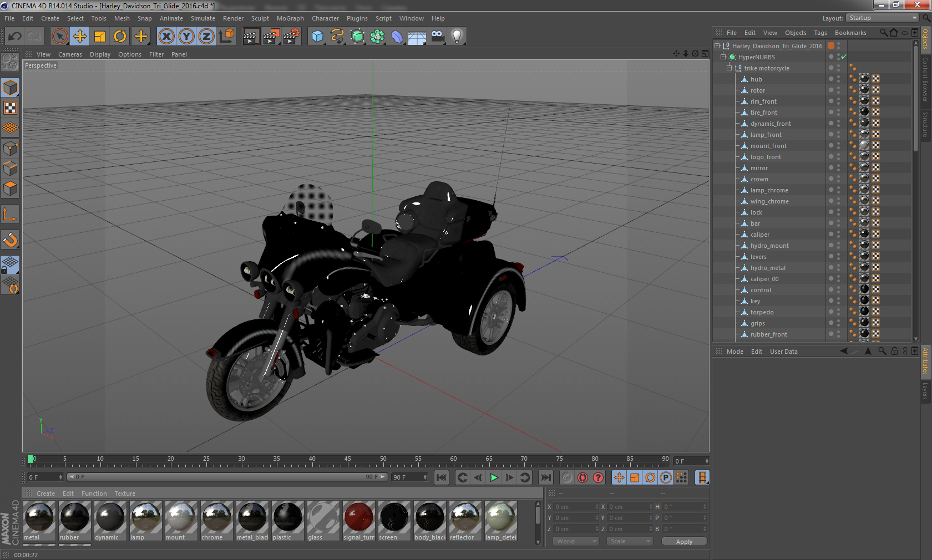Add a Camera object
The width and height of the screenshot is (932, 560).
437,37
